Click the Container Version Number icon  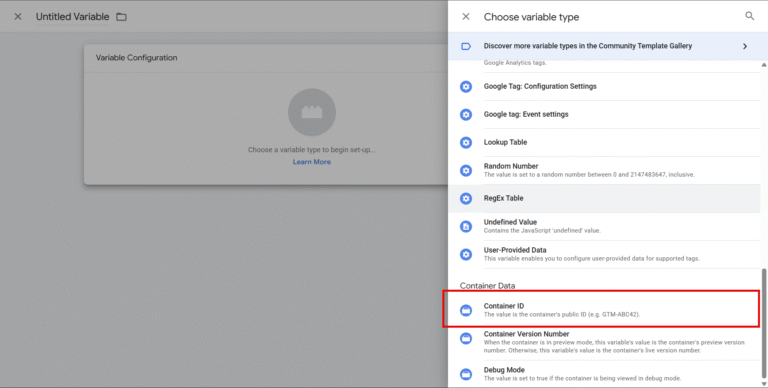466,338
